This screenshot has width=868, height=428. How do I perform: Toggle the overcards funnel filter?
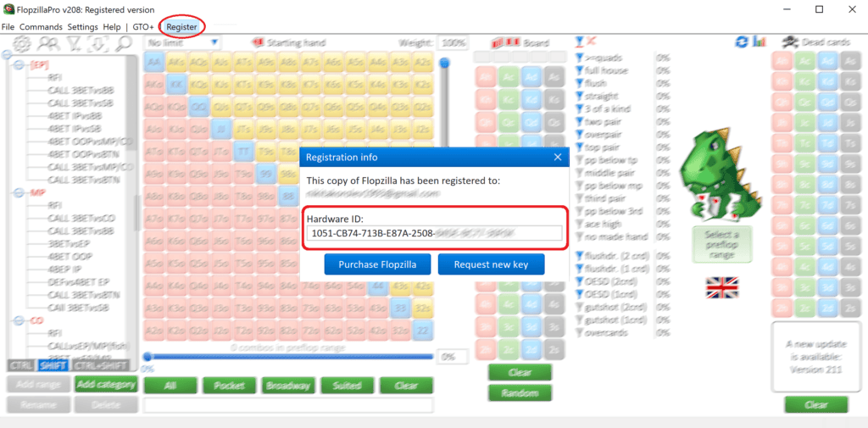click(580, 333)
